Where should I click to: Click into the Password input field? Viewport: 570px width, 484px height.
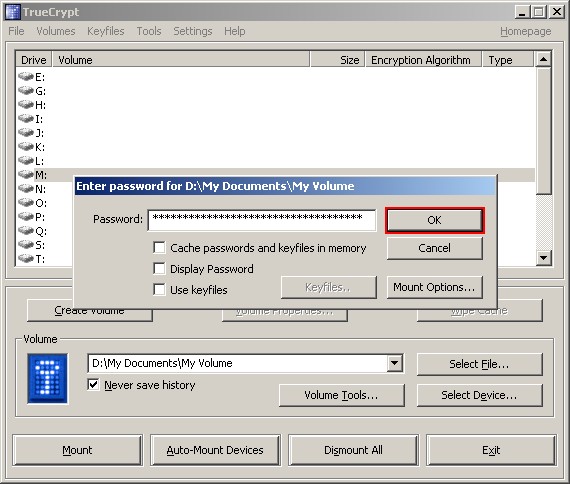pyautogui.click(x=262, y=220)
